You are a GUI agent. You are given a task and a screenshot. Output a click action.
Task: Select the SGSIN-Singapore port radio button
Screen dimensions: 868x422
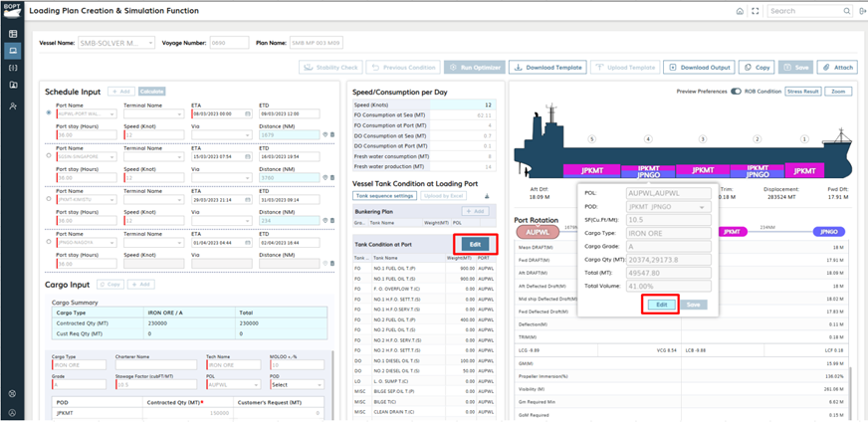(50, 155)
